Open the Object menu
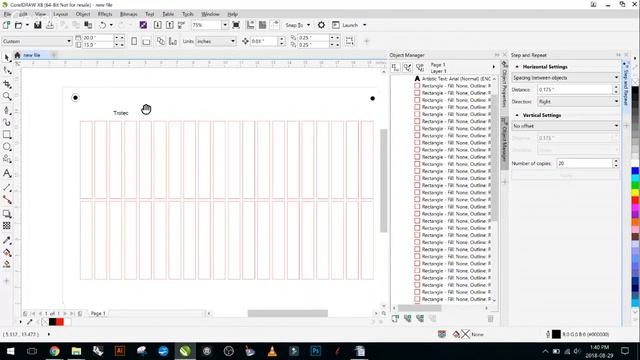The width and height of the screenshot is (640, 360). coord(83,14)
